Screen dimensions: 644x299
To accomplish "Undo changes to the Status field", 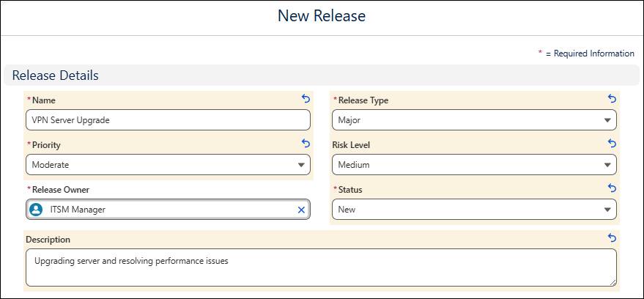I will (612, 188).
